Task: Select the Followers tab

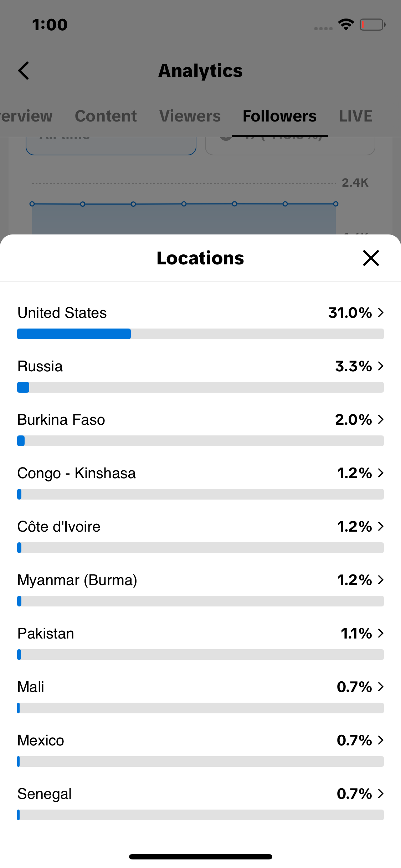Action: tap(279, 116)
